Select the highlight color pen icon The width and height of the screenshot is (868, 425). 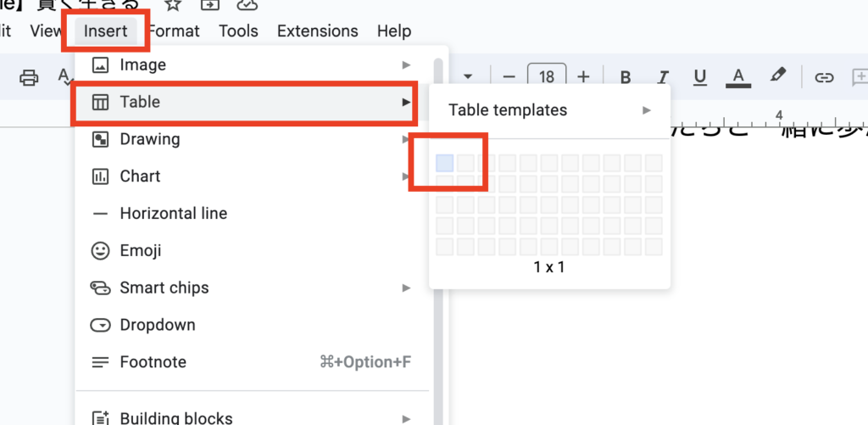pos(778,76)
